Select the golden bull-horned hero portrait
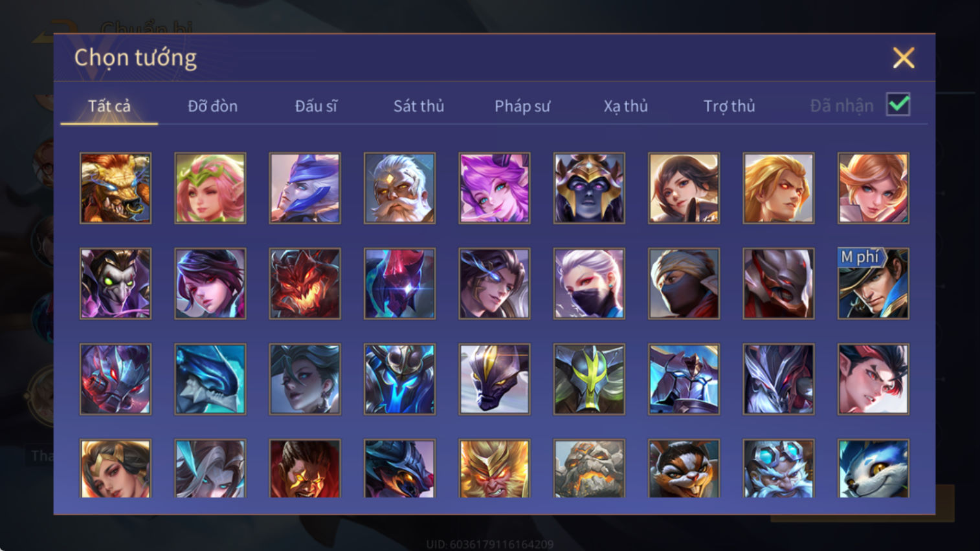The image size is (980, 551). 115,188
